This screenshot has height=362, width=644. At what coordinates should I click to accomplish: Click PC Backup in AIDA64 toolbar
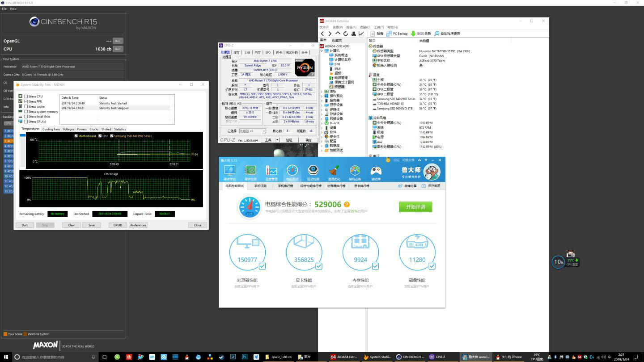pos(397,34)
